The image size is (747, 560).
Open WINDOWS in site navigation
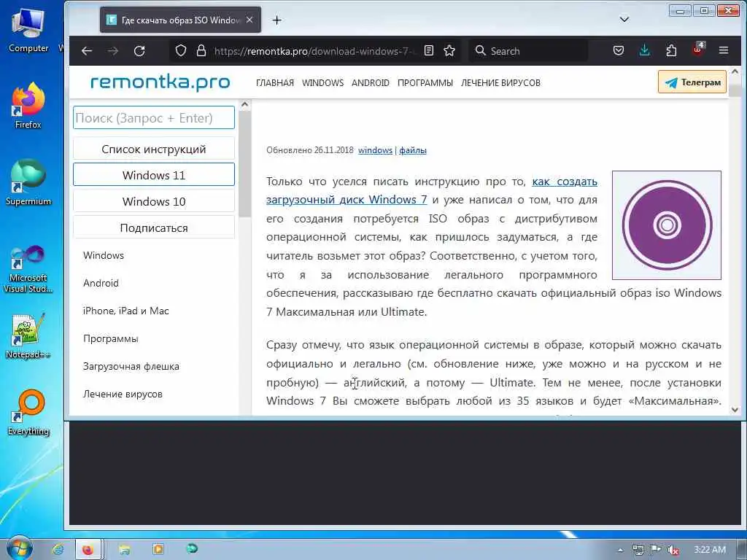tap(322, 83)
